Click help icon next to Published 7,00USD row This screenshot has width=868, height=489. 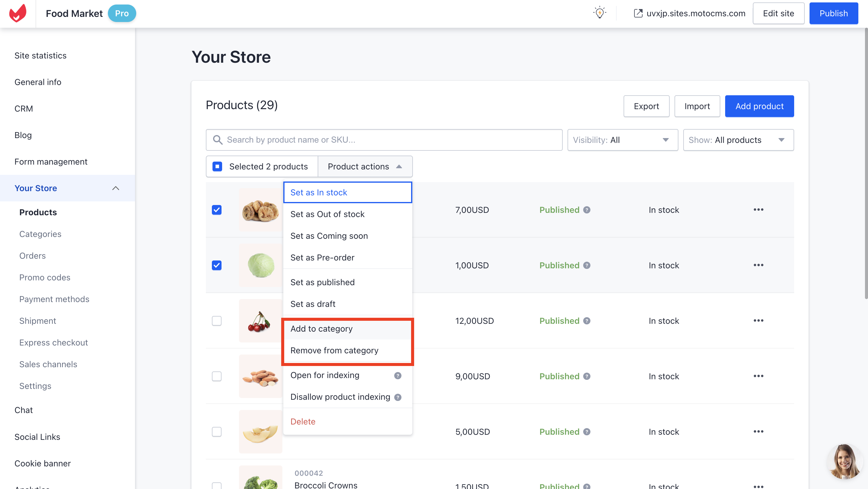click(x=587, y=210)
